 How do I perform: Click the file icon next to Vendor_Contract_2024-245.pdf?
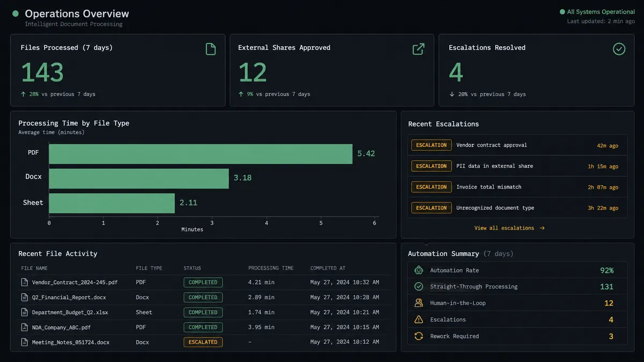(x=24, y=282)
